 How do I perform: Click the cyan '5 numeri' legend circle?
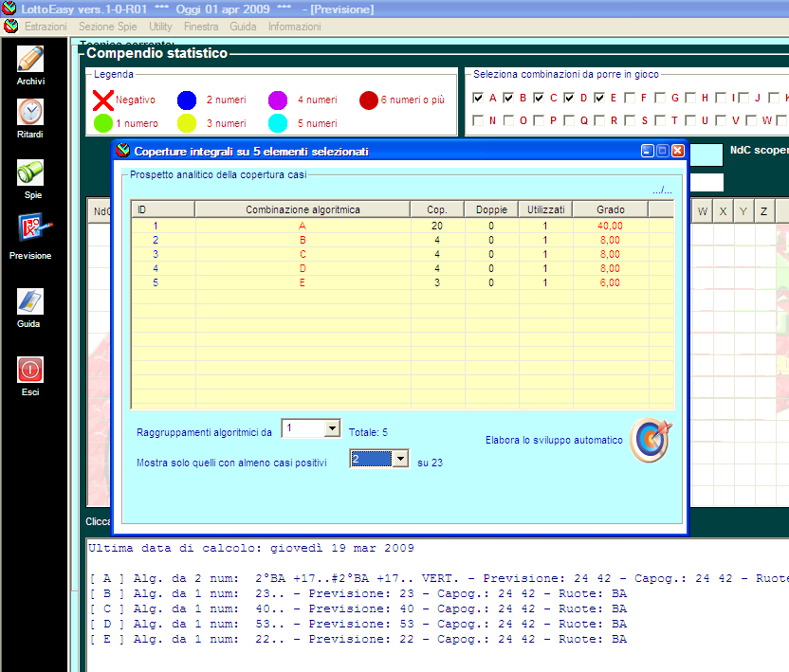tap(278, 123)
